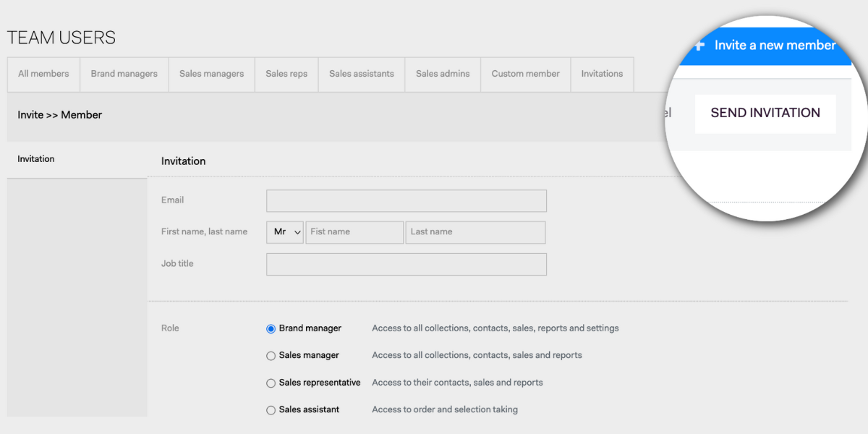Click the plus icon beside Invite a new member
This screenshot has width=868, height=434.
click(x=699, y=46)
